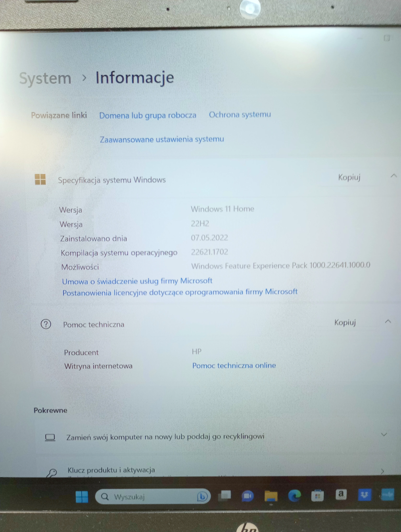
Task: Click the key icon beside Klucz produktu
Action: tap(52, 473)
